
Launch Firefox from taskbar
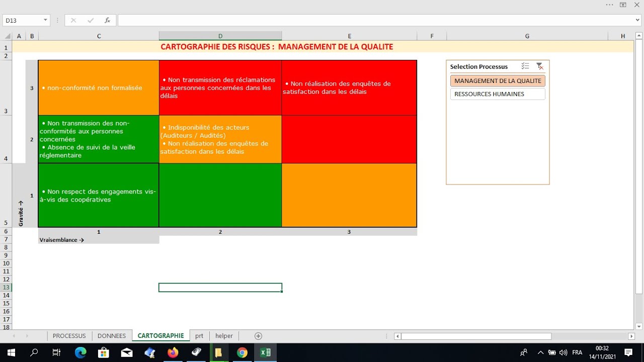coord(173,352)
